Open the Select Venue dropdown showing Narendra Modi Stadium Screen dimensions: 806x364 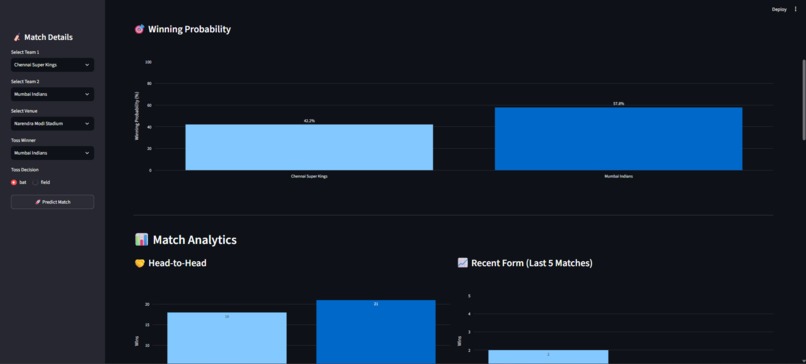pos(52,123)
